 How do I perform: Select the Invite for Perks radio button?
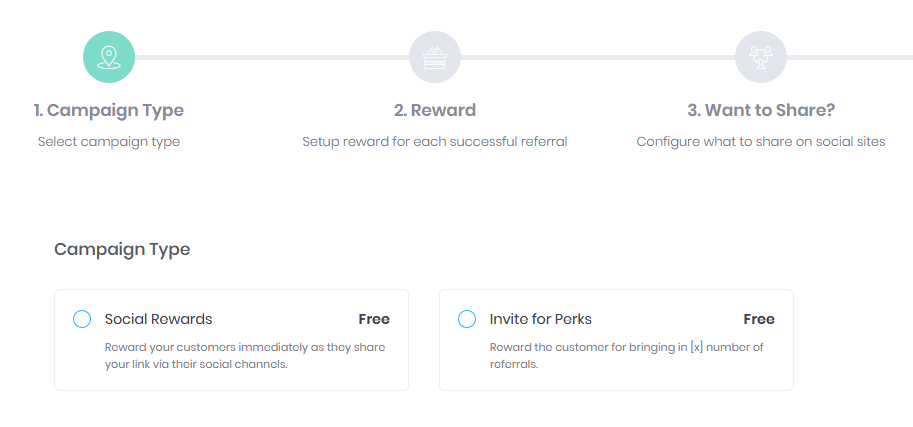(x=467, y=319)
